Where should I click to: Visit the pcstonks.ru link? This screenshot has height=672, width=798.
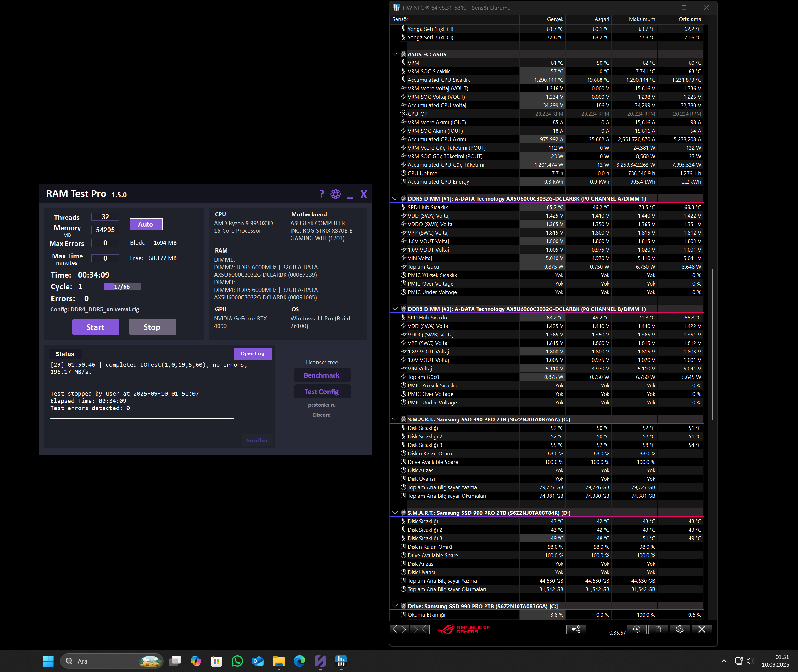(x=322, y=405)
